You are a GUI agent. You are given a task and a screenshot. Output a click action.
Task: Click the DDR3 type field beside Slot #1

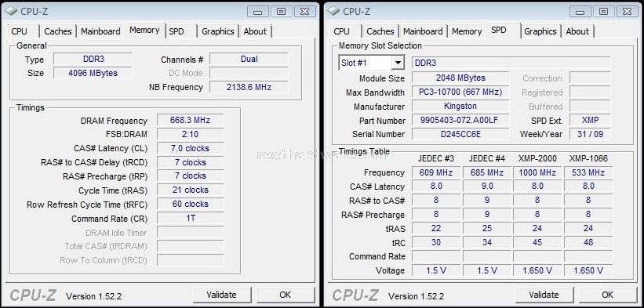511,63
